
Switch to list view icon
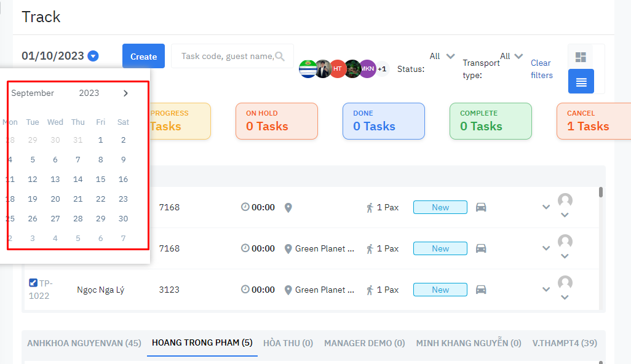pyautogui.click(x=581, y=81)
